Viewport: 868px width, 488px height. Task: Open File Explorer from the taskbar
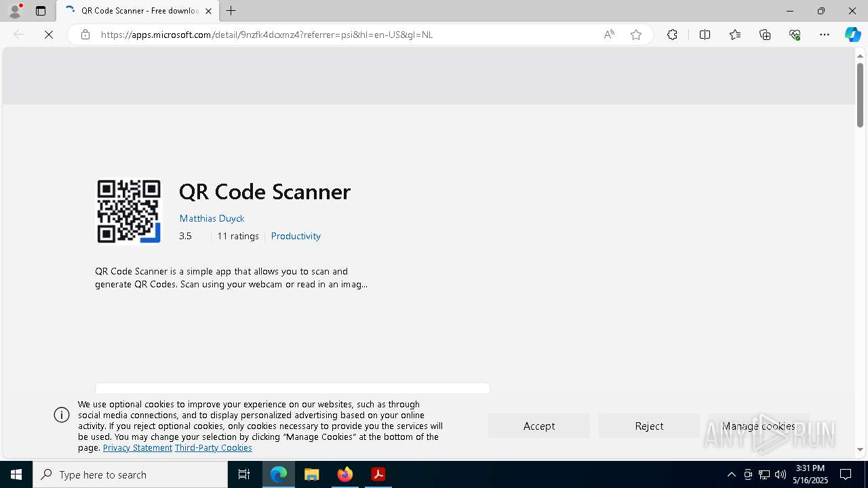click(312, 474)
